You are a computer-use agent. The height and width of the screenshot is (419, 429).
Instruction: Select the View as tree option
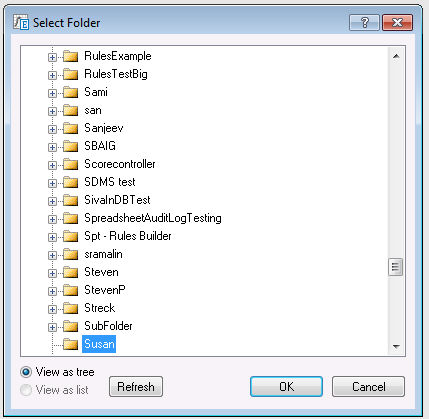(x=26, y=372)
